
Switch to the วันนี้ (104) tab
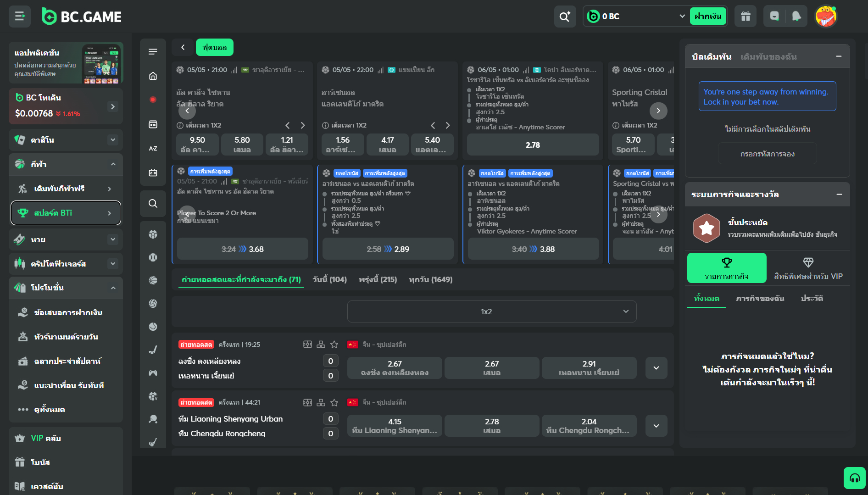coord(329,279)
